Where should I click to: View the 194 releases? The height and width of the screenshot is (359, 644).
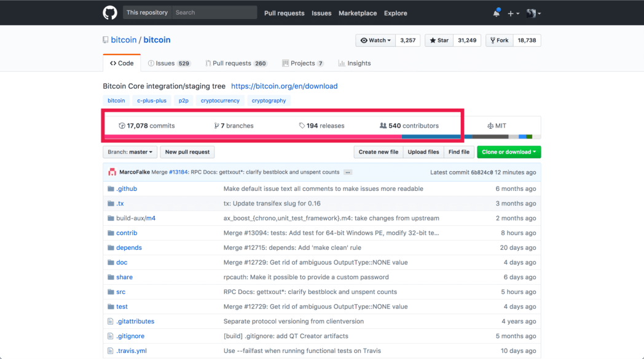321,126
